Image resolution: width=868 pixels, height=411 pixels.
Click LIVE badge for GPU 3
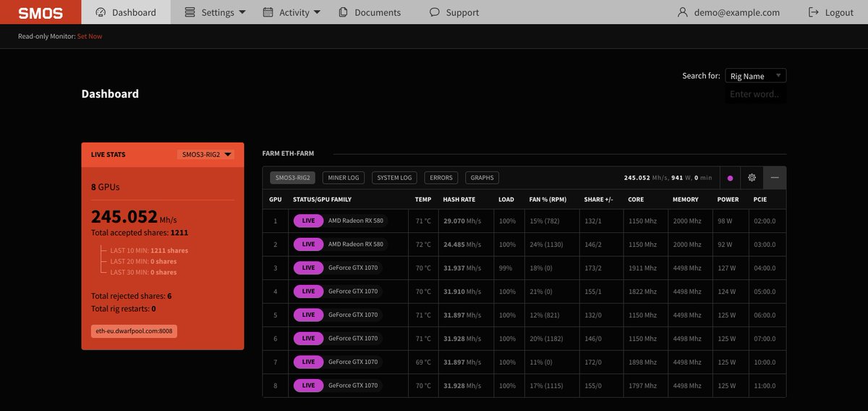309,268
